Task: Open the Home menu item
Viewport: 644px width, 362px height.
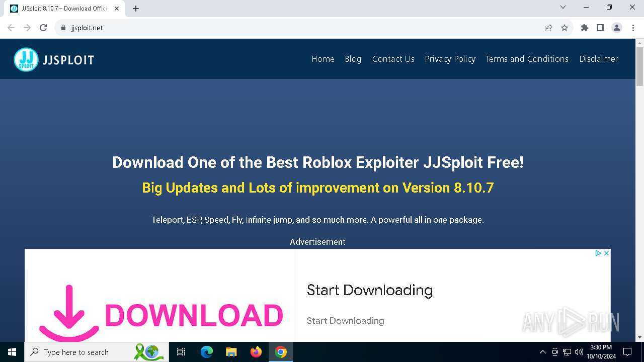Action: click(323, 59)
